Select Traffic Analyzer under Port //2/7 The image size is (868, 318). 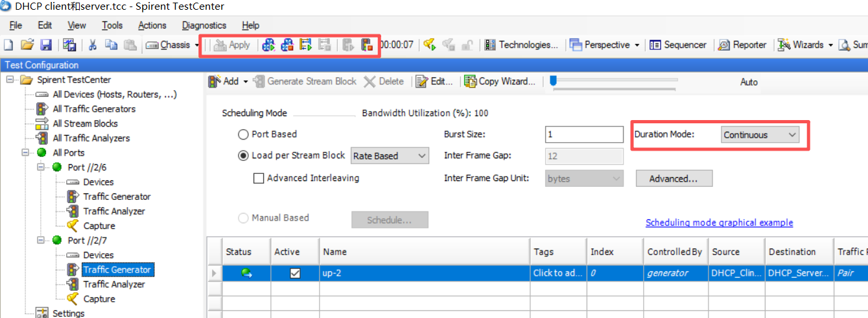114,284
